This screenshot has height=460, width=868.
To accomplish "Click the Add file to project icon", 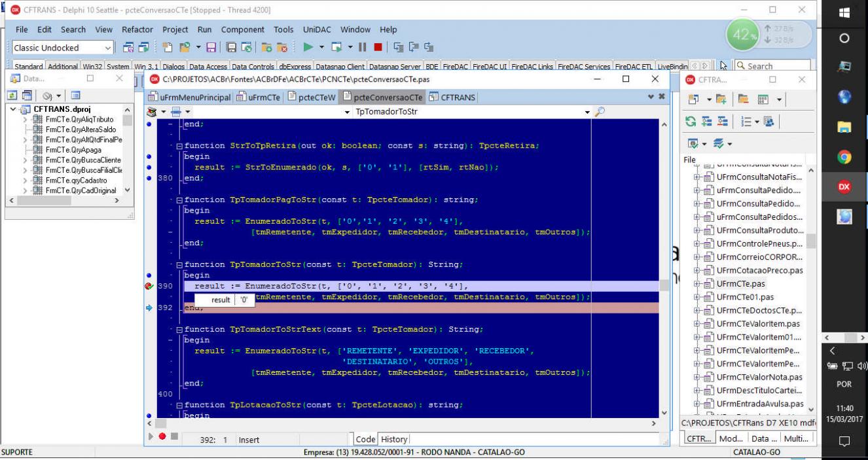I will (266, 47).
